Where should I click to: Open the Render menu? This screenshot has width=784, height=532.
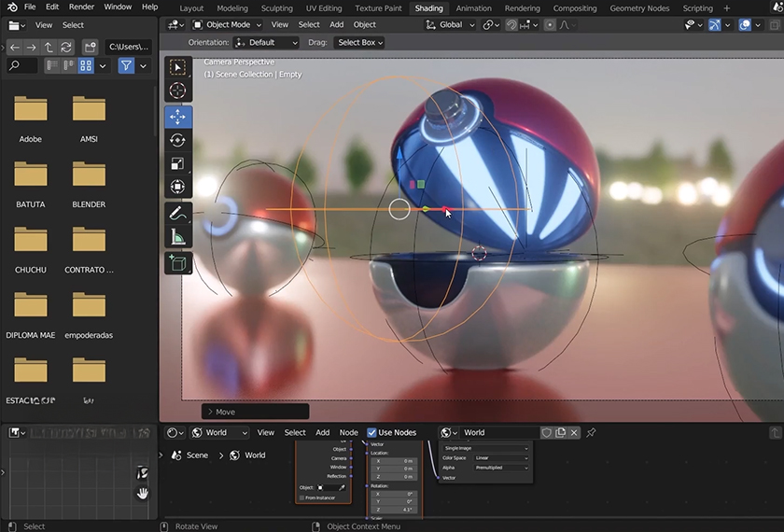pyautogui.click(x=81, y=7)
